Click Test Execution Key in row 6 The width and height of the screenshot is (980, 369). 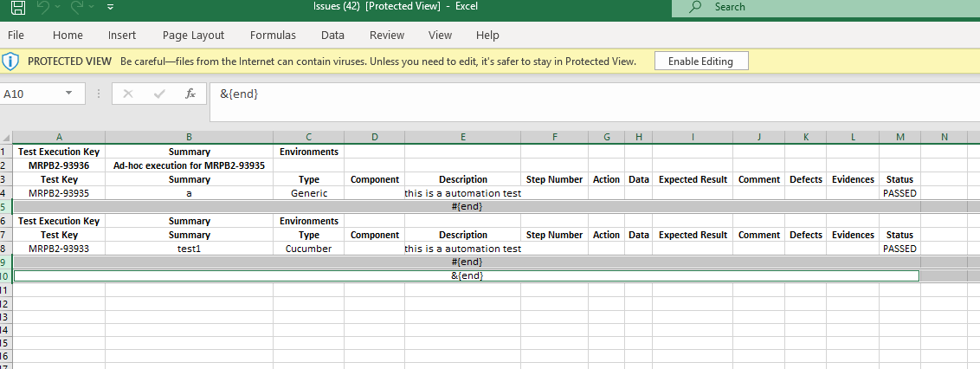coord(59,221)
